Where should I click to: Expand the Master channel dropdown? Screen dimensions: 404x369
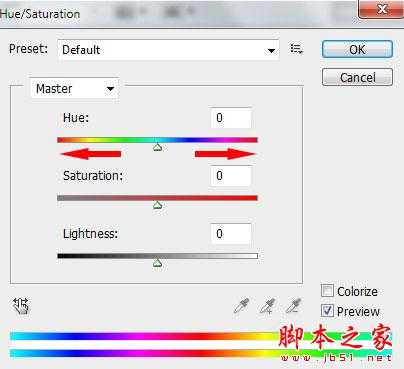(x=74, y=89)
